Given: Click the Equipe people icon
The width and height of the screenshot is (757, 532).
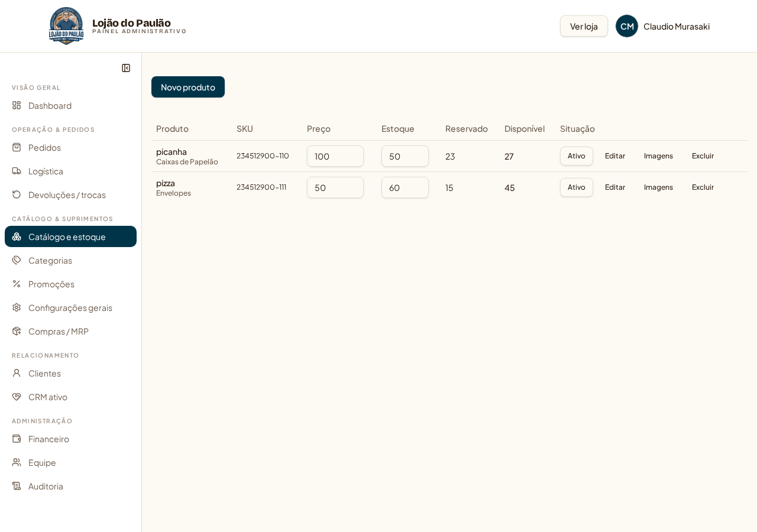Looking at the screenshot, I should 17,462.
